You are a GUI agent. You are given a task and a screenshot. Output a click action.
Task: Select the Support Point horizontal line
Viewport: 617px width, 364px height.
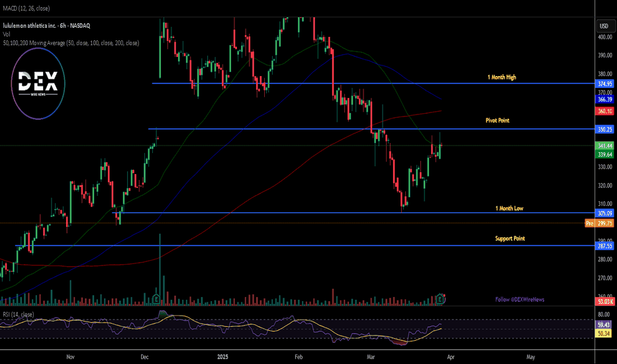[305, 246]
